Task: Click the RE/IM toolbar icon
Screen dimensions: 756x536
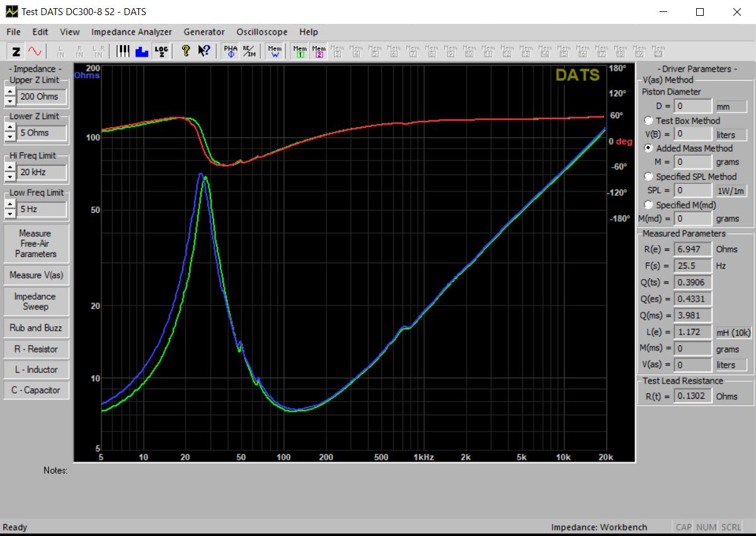Action: tap(249, 51)
